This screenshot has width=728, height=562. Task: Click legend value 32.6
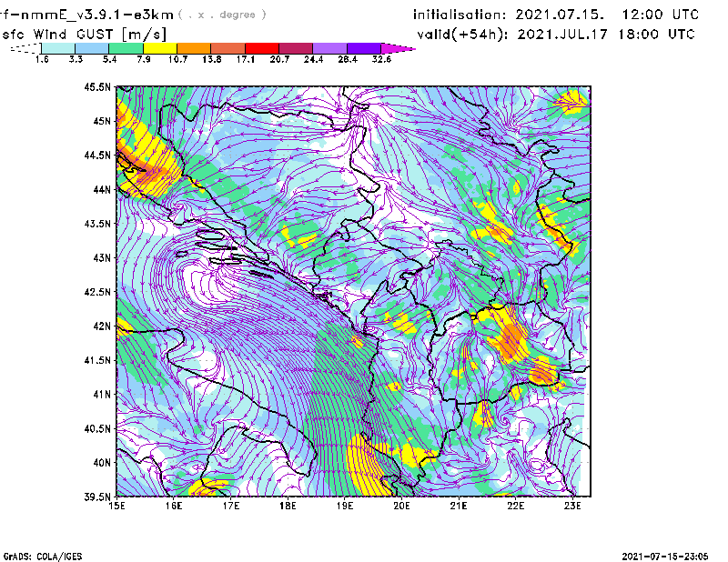(x=381, y=59)
